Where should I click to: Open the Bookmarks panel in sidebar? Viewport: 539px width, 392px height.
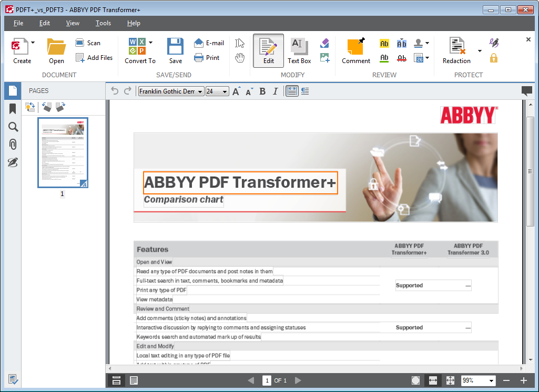13,109
